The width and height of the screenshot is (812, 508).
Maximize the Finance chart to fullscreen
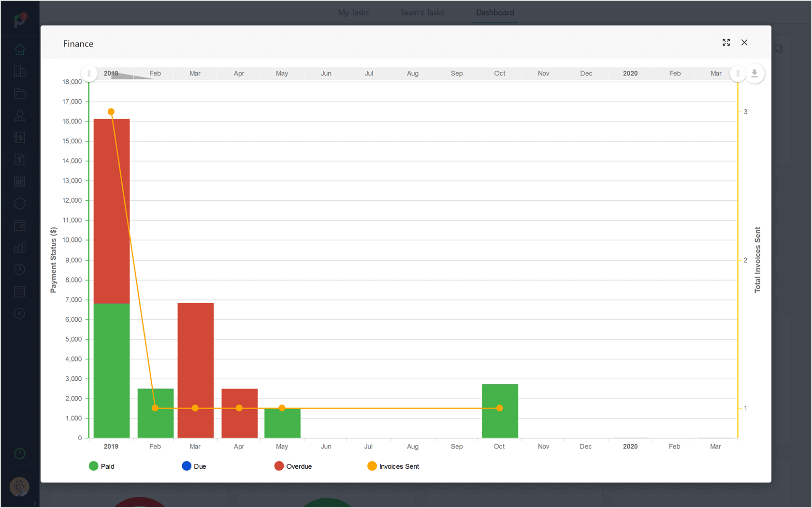(x=726, y=43)
